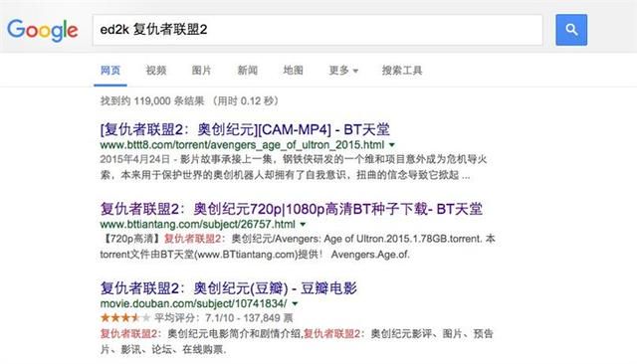Click the www.bttiantang.com/subject/26757.html URL text

click(x=197, y=224)
